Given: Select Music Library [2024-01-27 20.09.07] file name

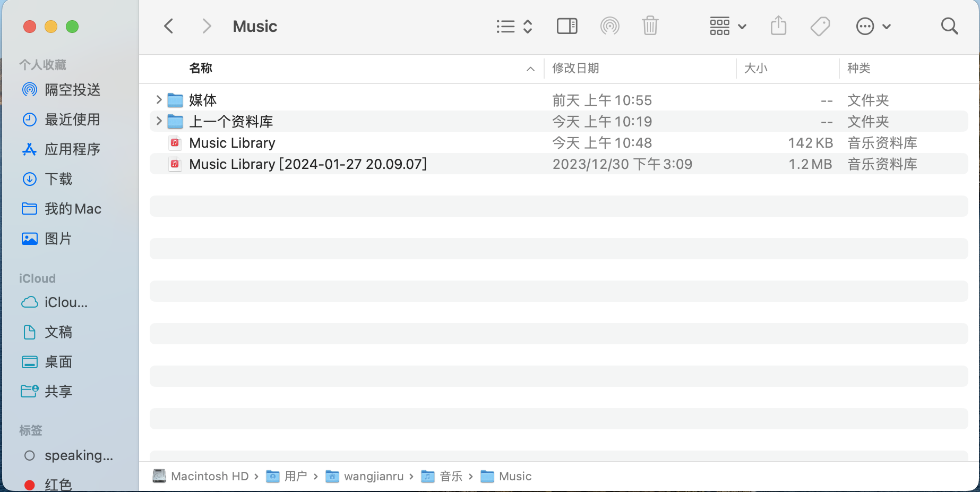Looking at the screenshot, I should click(x=308, y=164).
